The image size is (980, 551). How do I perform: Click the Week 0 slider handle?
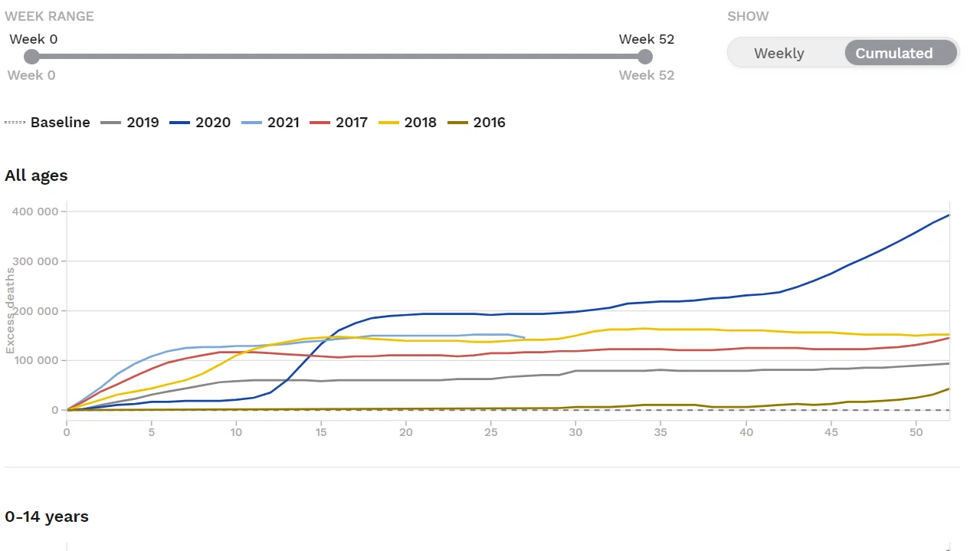click(x=31, y=57)
